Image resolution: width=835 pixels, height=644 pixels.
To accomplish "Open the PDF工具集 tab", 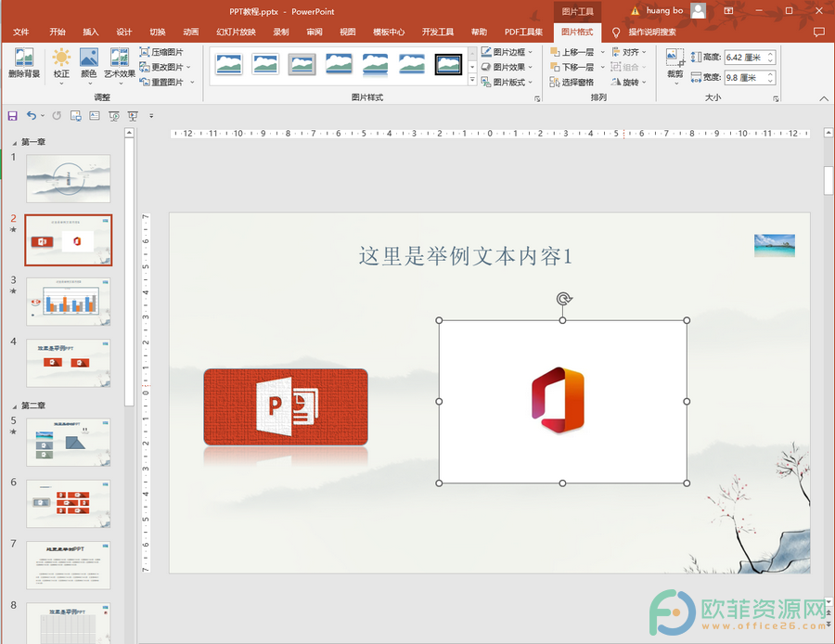I will (x=524, y=32).
